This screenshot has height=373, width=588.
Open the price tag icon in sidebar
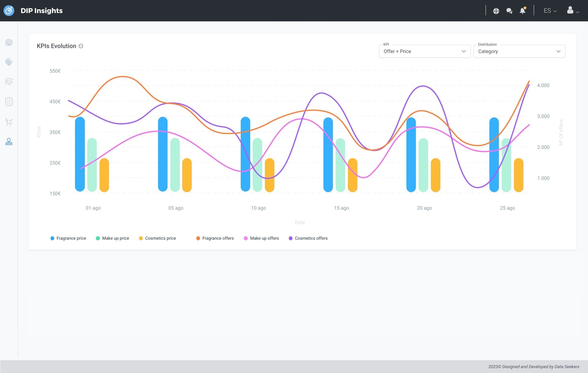9,62
